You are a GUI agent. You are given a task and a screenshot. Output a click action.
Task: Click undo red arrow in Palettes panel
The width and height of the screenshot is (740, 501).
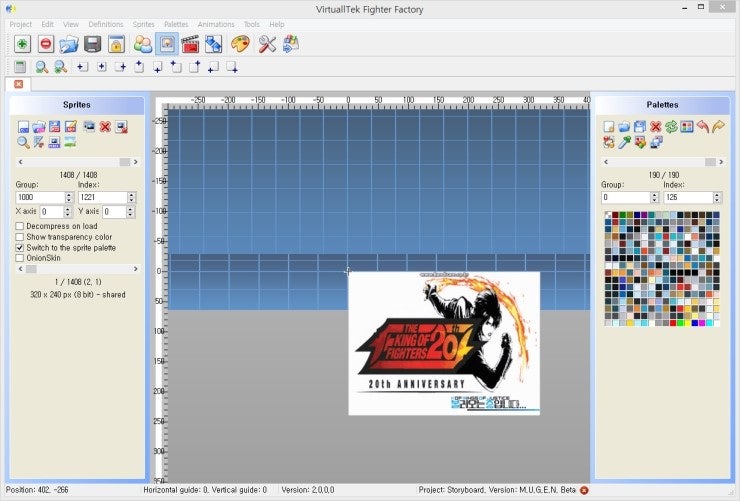[x=703, y=126]
